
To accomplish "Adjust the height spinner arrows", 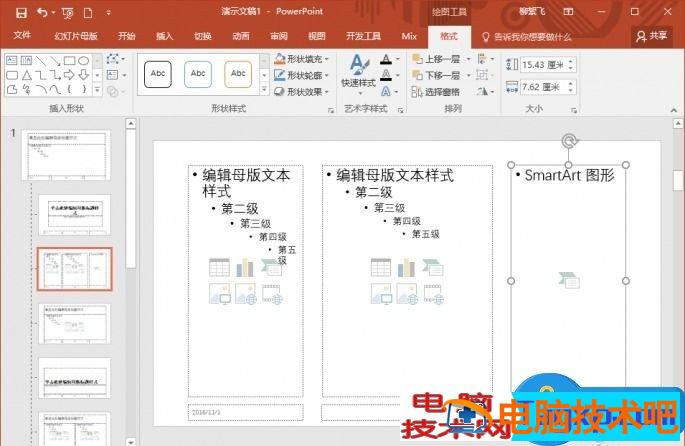I will [x=571, y=65].
